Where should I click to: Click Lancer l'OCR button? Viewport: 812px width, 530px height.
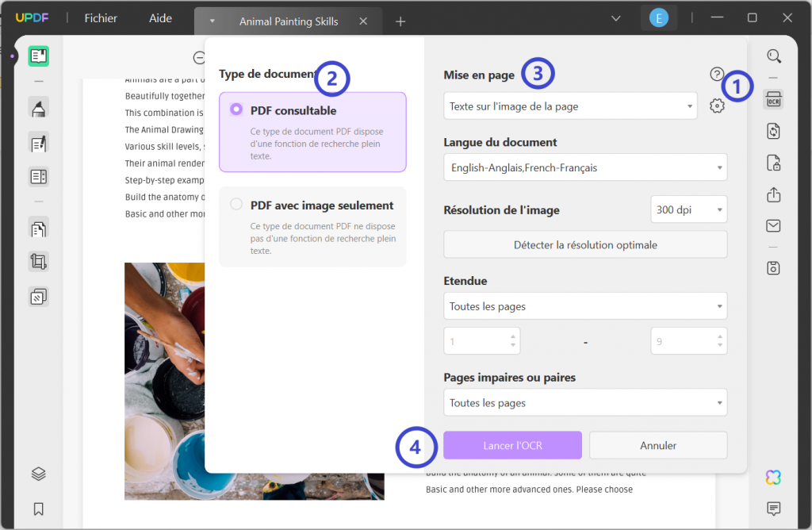[x=512, y=445]
